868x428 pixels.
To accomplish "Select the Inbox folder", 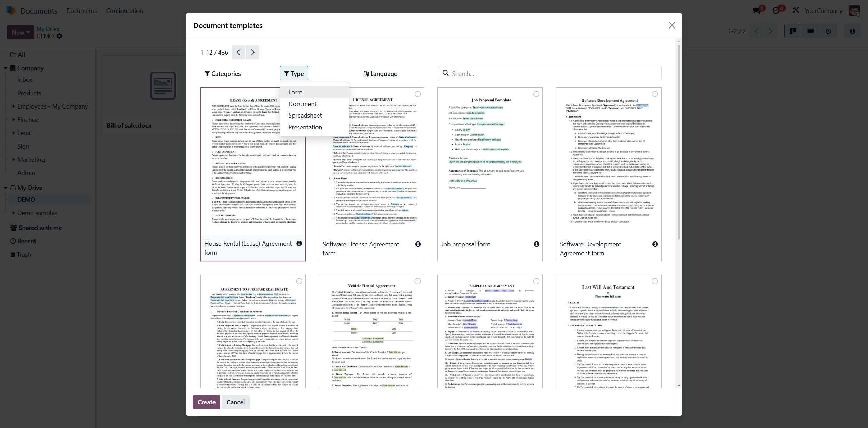I will pos(25,80).
